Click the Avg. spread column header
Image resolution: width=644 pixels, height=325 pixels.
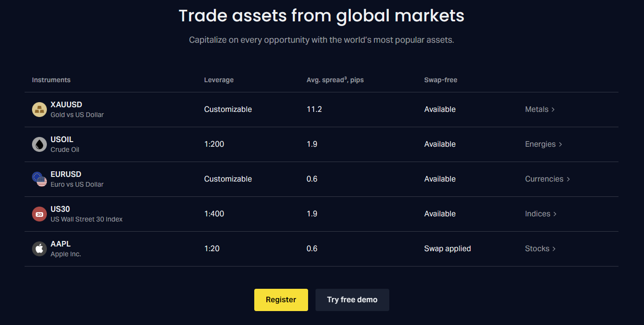point(335,80)
